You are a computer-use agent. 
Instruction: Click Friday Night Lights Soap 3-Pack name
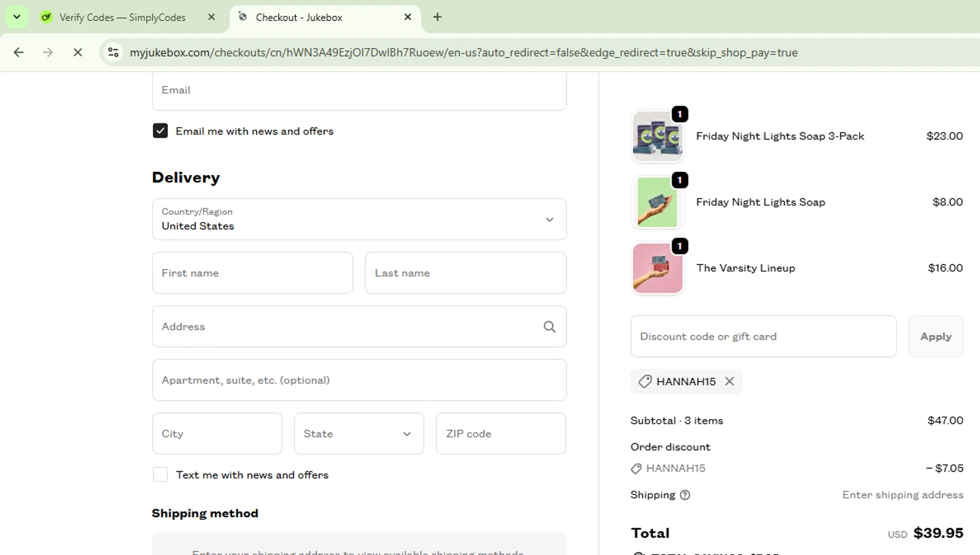pyautogui.click(x=780, y=136)
